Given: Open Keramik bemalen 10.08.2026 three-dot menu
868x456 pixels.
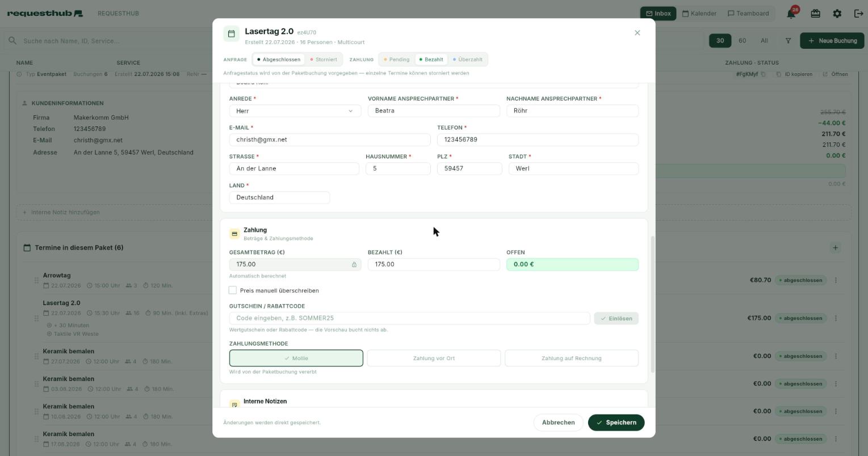Looking at the screenshot, I should coord(836,411).
